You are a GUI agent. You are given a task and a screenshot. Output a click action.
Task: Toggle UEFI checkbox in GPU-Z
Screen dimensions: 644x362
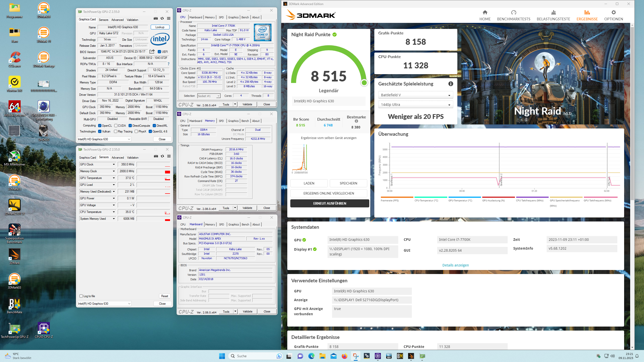pos(159,52)
